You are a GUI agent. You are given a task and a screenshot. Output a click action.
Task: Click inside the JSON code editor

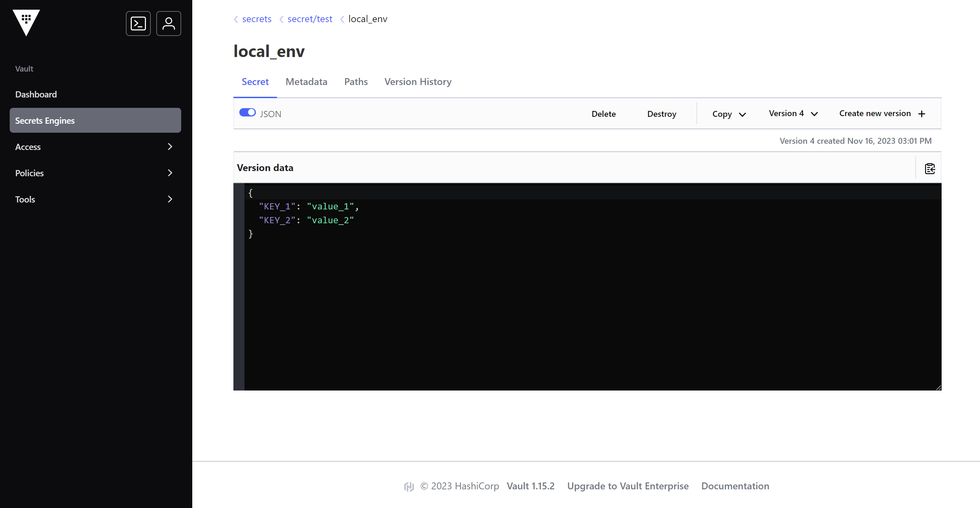(x=571, y=304)
